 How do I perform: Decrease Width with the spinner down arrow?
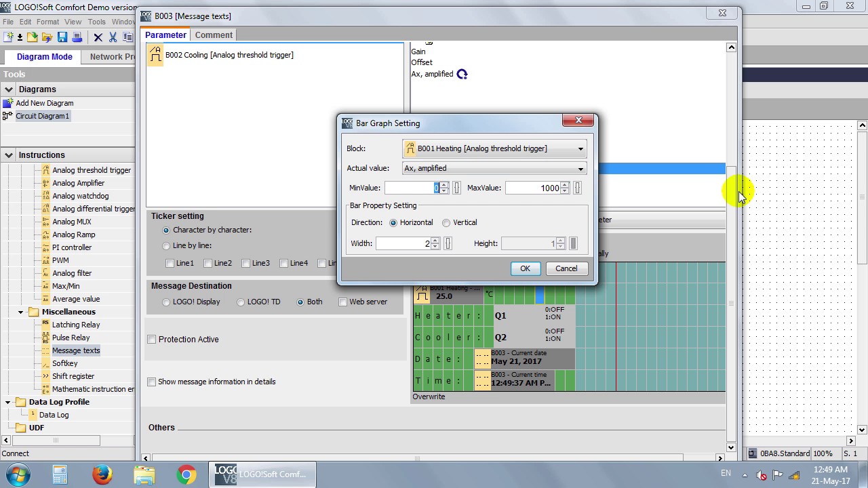click(x=435, y=247)
